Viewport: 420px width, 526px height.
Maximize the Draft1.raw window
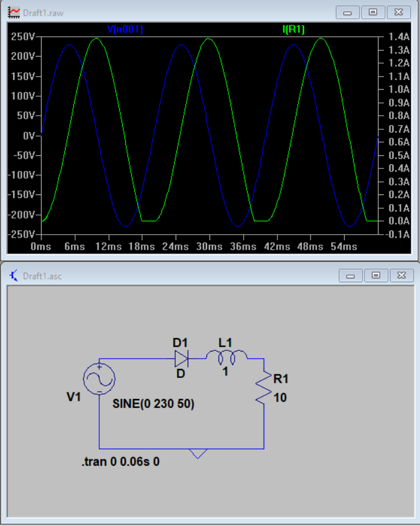372,13
